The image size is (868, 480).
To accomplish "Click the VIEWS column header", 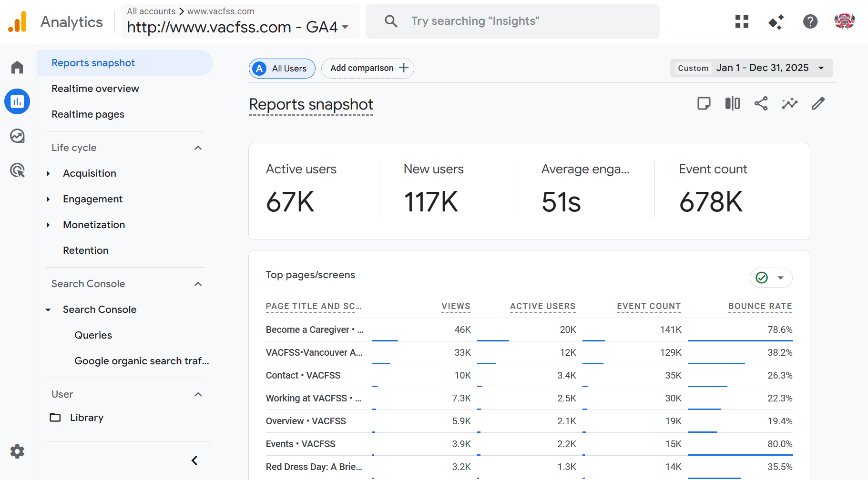I will coord(456,306).
